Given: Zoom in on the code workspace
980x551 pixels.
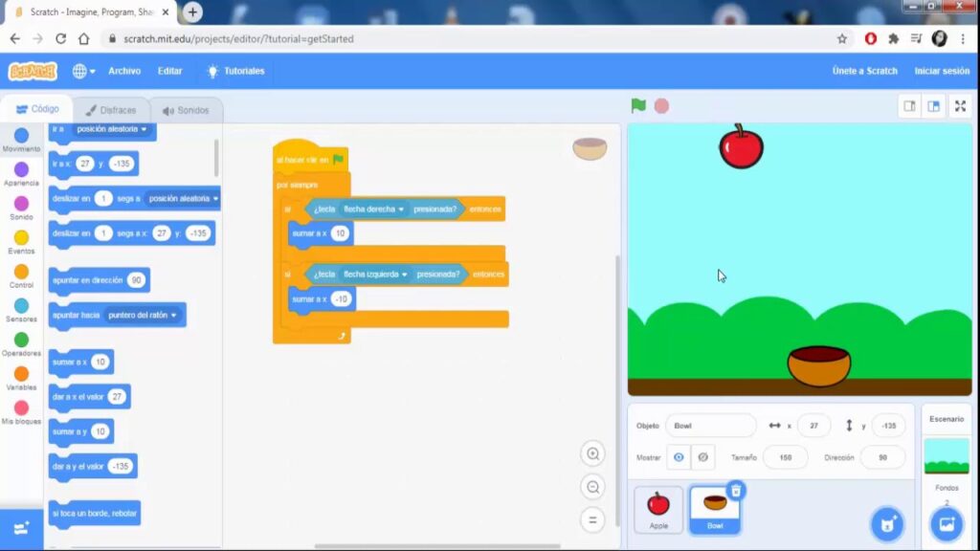Looking at the screenshot, I should (593, 454).
